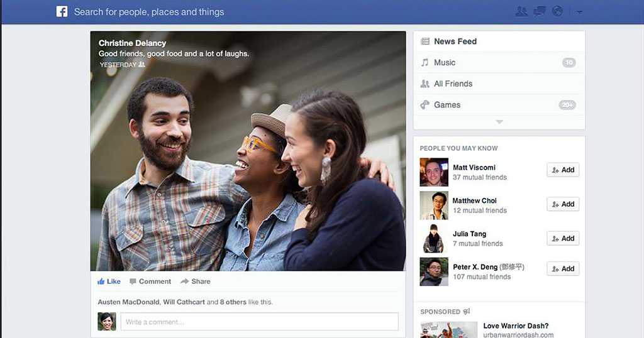
Task: Open All Friends in the sidebar
Action: (x=453, y=84)
